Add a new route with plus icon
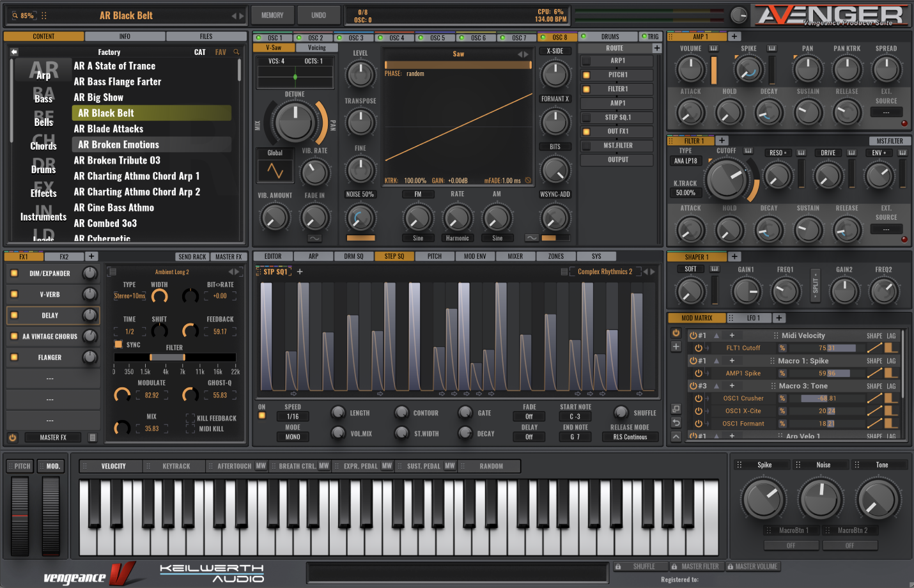 [656, 49]
